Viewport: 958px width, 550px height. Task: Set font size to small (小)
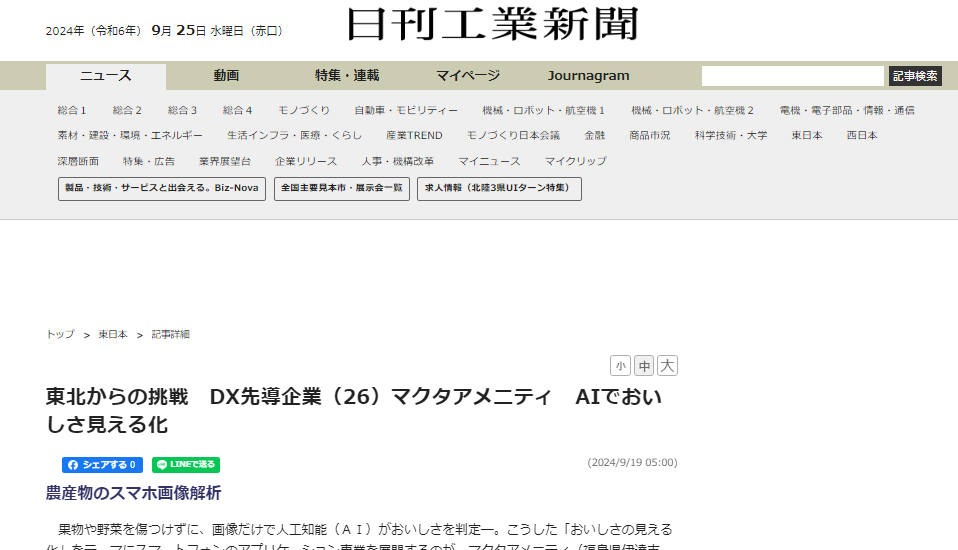(620, 365)
